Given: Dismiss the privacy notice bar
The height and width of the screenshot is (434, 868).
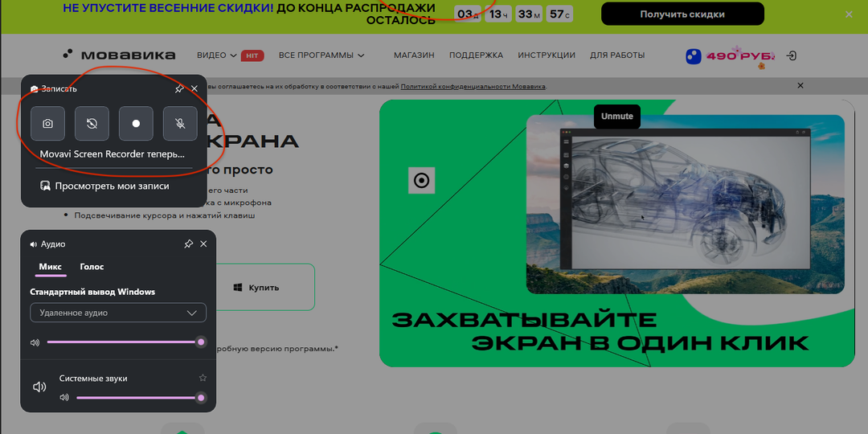Looking at the screenshot, I should click(x=800, y=85).
